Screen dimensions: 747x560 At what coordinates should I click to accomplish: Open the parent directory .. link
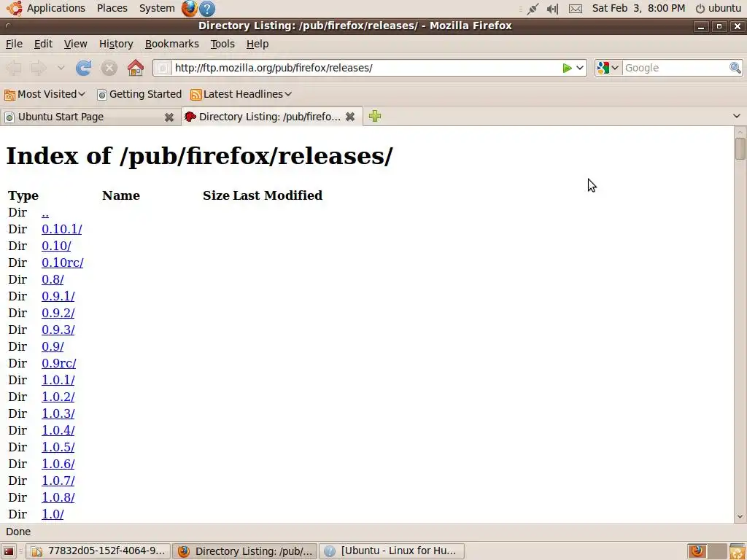click(45, 212)
